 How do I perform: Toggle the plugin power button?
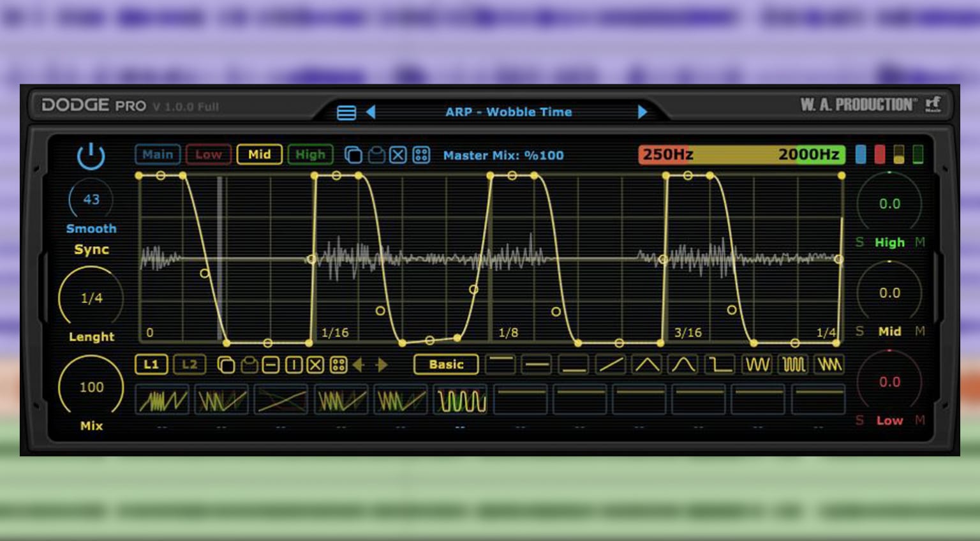tap(91, 156)
